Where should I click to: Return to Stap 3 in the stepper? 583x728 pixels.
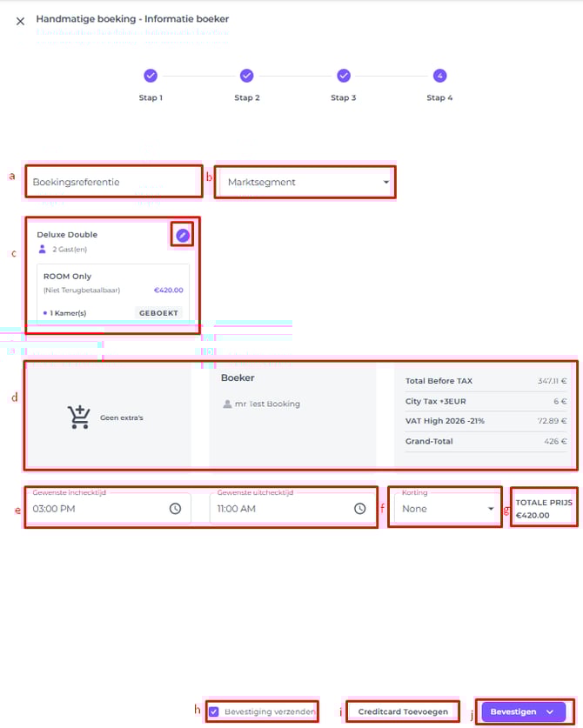pyautogui.click(x=343, y=76)
